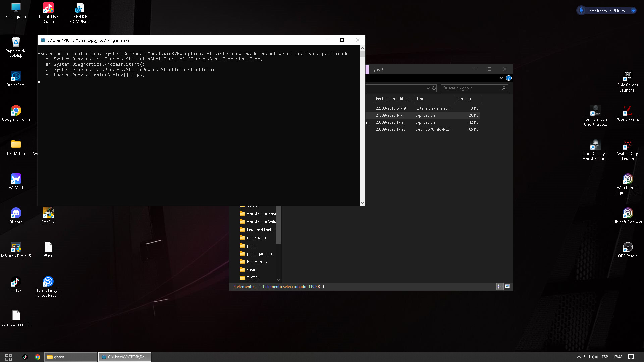Open the Driver Easy shortcut
The width and height of the screenshot is (644, 362).
(16, 77)
